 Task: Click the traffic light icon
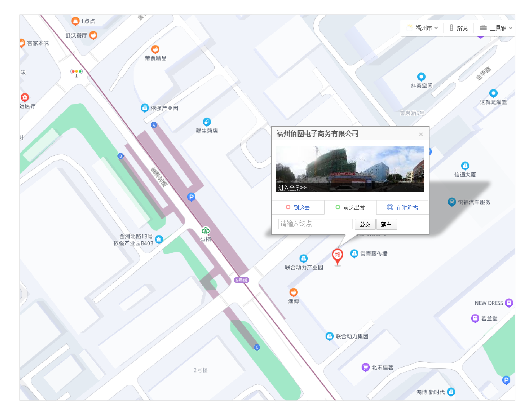(76, 73)
